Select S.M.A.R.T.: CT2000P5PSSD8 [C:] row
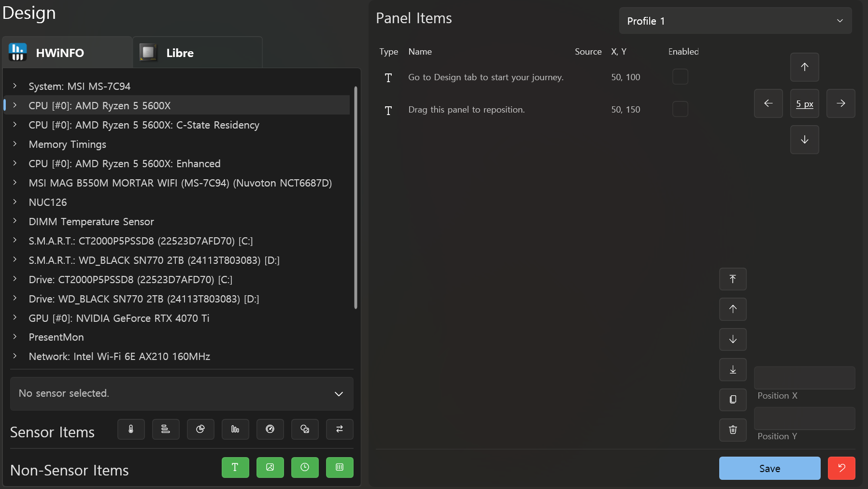The height and width of the screenshot is (489, 868). click(177, 241)
